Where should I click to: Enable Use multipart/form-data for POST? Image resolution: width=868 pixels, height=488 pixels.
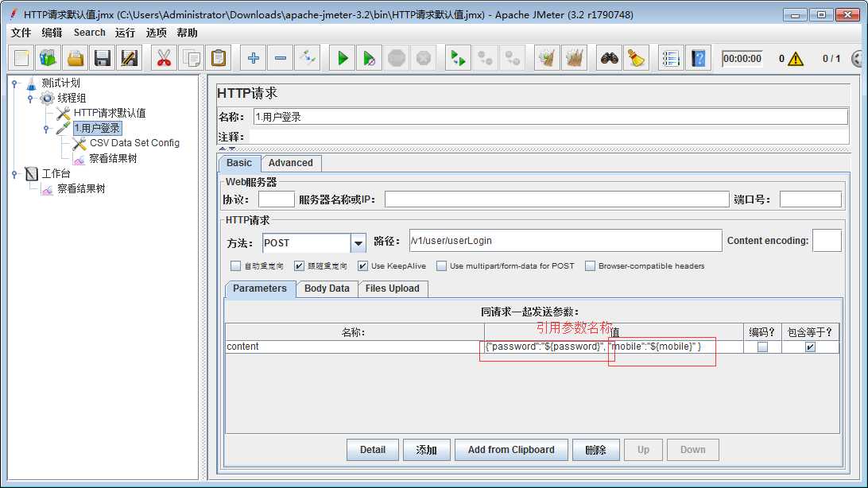pos(441,266)
